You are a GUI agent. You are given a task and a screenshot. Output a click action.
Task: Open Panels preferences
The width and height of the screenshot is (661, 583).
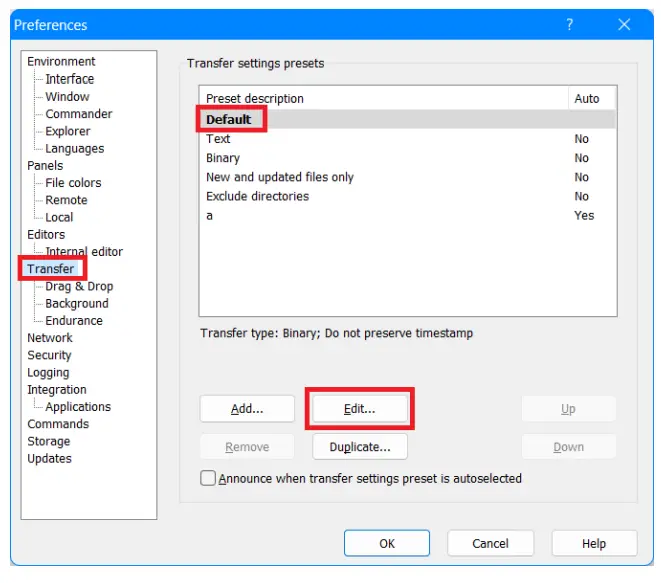[x=45, y=166]
